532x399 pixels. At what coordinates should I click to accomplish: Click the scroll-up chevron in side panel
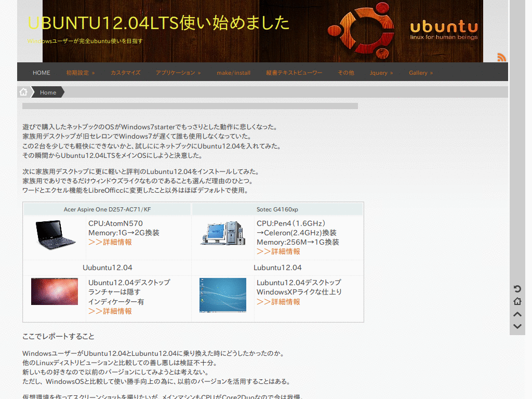tap(517, 314)
